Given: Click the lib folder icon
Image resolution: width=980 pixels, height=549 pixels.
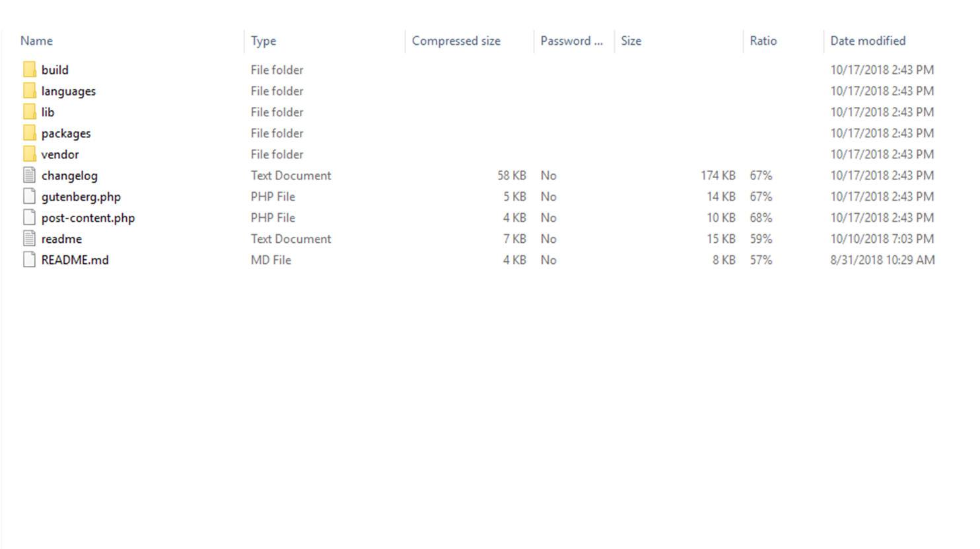Looking at the screenshot, I should (x=29, y=112).
